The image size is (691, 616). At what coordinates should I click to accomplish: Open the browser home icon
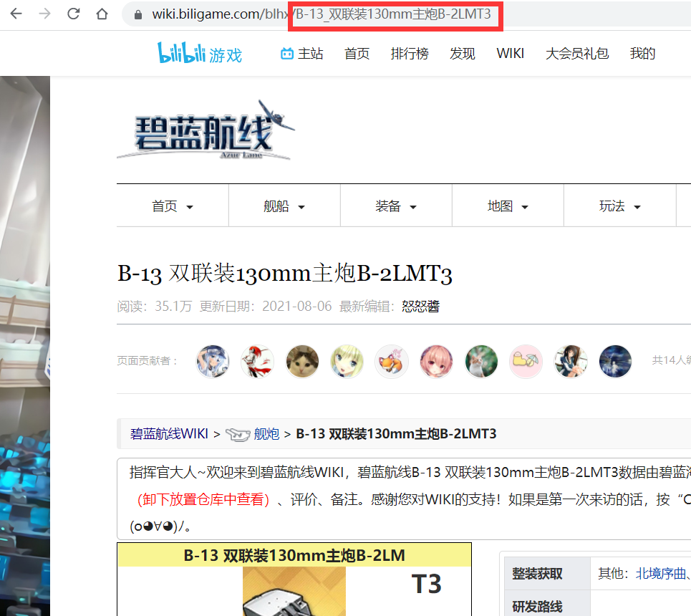[x=102, y=14]
